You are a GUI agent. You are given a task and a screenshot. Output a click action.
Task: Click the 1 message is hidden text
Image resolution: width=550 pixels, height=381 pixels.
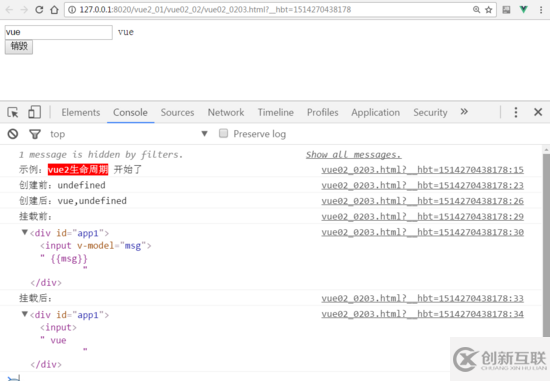tap(101, 155)
